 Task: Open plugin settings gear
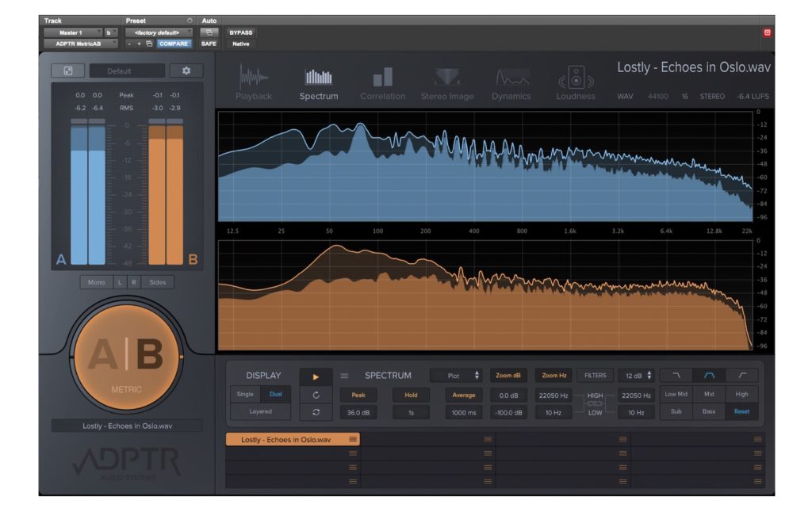(x=186, y=71)
